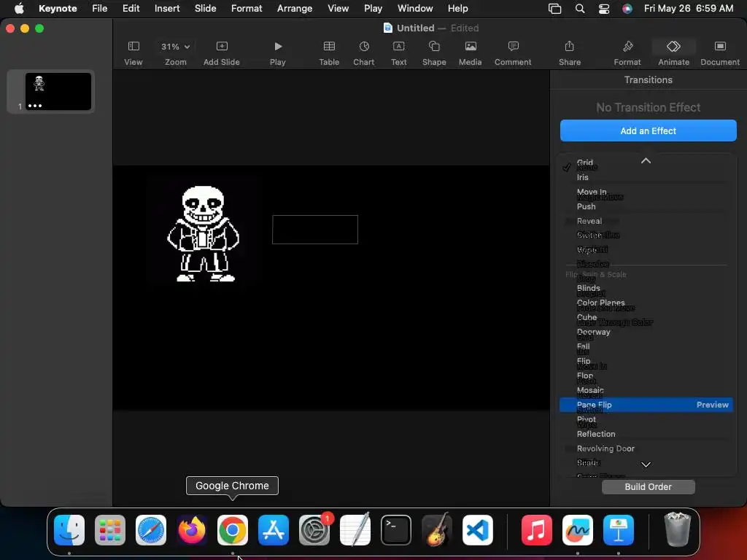
Task: Insert a Table from the toolbar
Action: 329,53
